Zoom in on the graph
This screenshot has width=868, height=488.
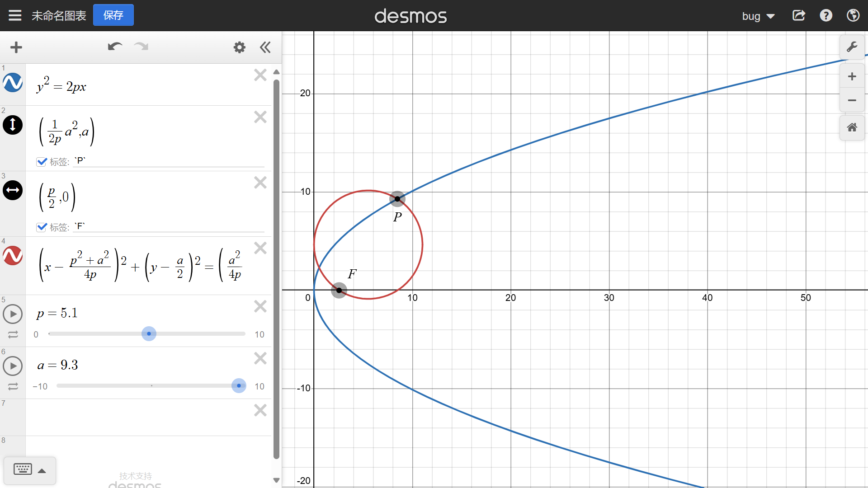coord(852,76)
